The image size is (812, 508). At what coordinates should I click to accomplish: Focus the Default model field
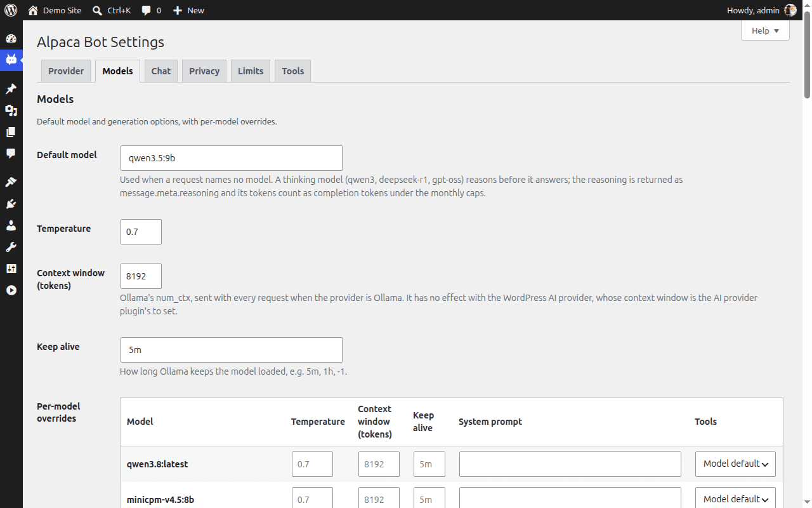tap(232, 158)
